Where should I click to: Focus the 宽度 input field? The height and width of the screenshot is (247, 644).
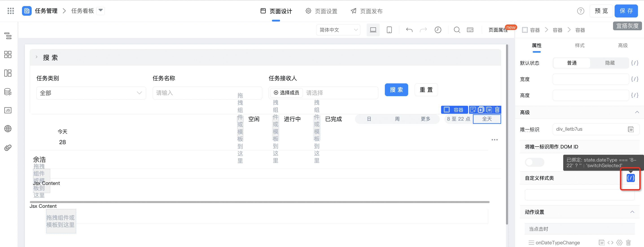(x=591, y=79)
